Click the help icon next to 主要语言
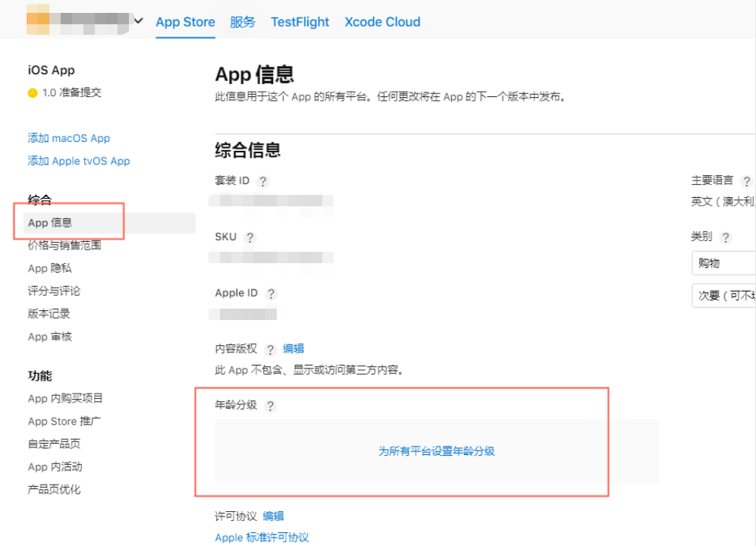 point(747,181)
